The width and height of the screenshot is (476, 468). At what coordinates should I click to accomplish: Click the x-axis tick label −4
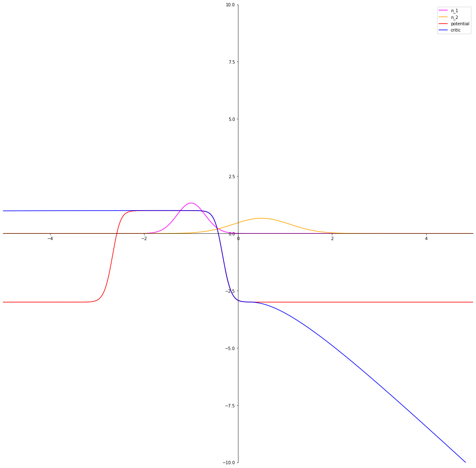click(x=50, y=238)
